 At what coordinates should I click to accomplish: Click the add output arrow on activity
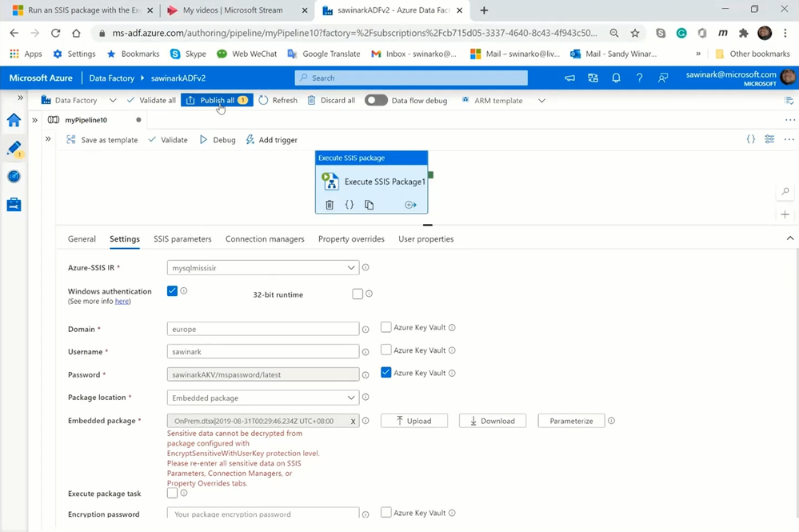point(410,205)
